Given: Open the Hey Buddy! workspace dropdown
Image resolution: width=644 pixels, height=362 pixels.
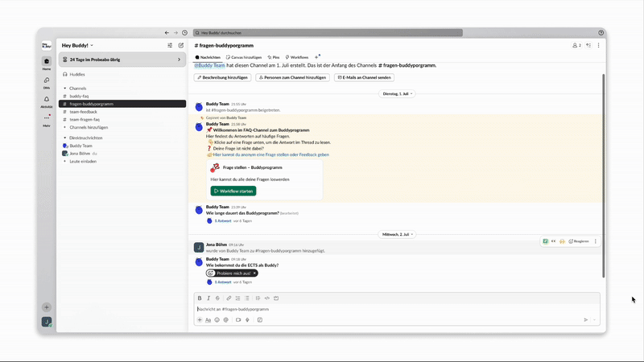Looking at the screenshot, I should [78, 45].
